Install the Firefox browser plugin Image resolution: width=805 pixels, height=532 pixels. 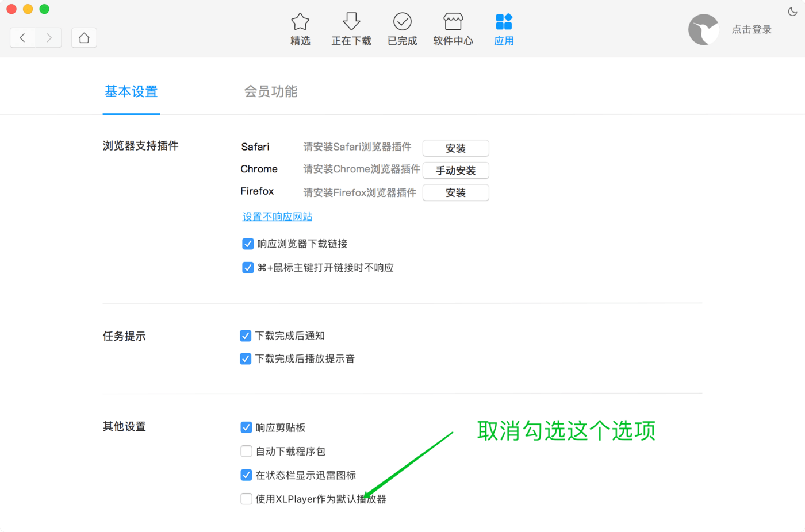point(455,193)
